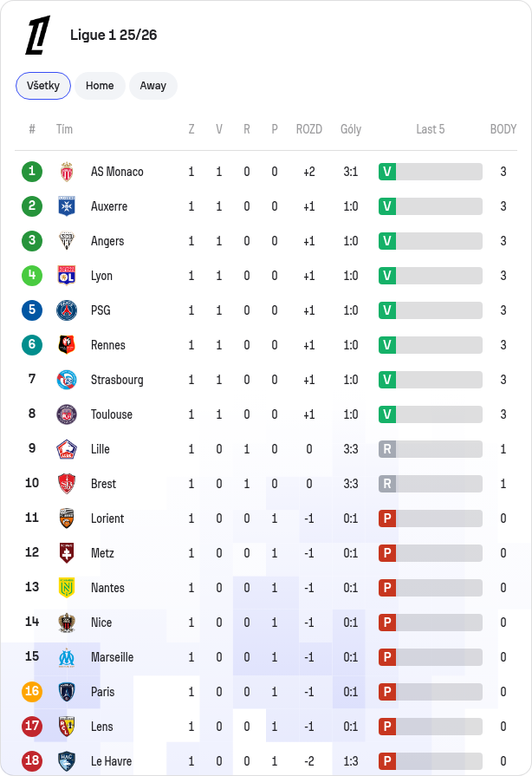Viewport: 532px width, 776px height.
Task: Click the Le Havre club badge
Action: tap(67, 760)
